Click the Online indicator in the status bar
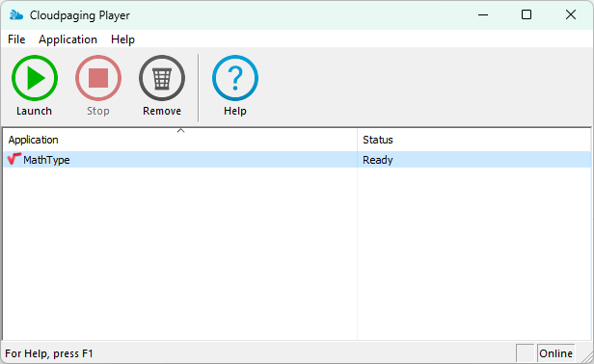The height and width of the screenshot is (364, 594). 555,353
